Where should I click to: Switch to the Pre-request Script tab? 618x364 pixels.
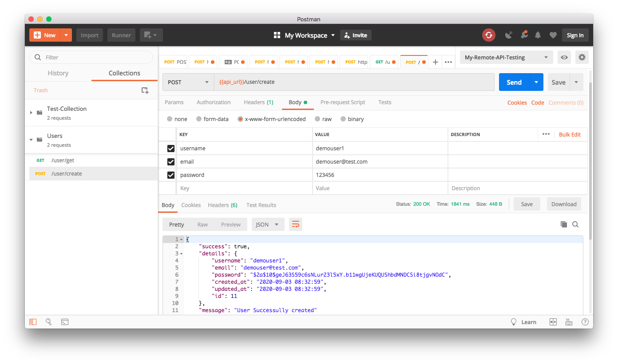pyautogui.click(x=342, y=102)
